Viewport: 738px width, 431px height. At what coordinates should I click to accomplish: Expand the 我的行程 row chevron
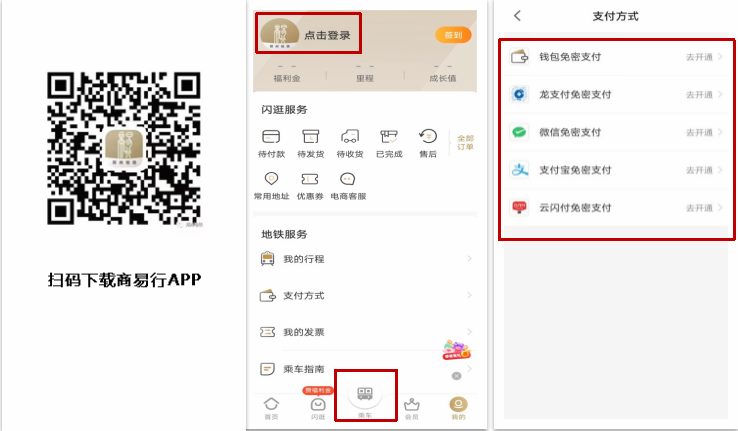point(469,258)
